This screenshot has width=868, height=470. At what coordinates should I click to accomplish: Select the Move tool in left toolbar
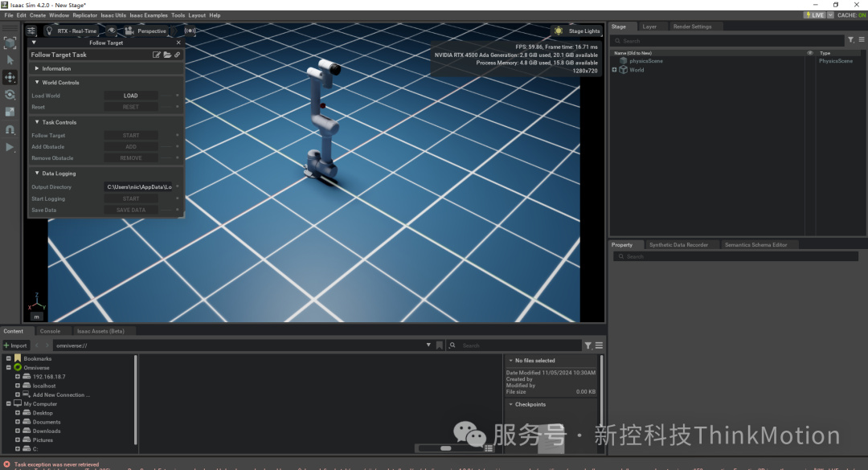click(x=10, y=77)
